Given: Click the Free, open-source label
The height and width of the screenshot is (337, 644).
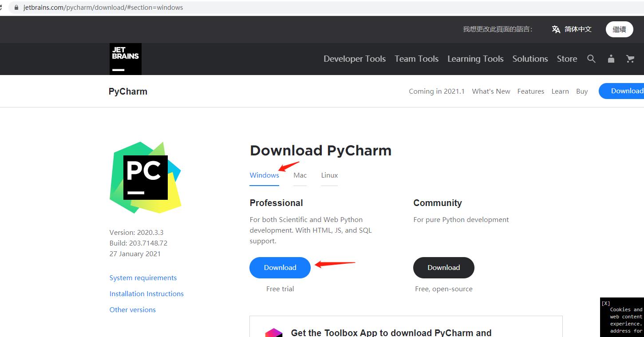Looking at the screenshot, I should 444,289.
